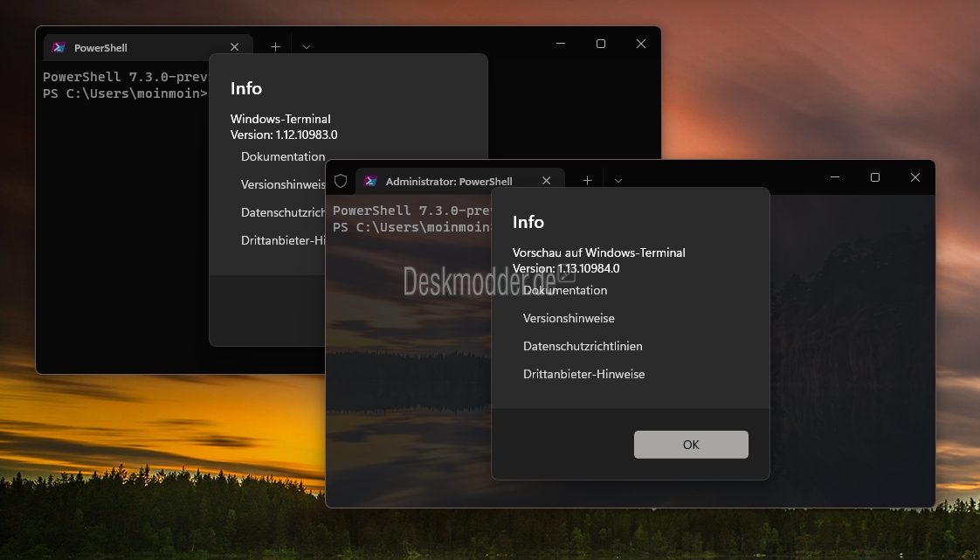The height and width of the screenshot is (560, 980).
Task: Open Dokumentation in the back Windows-Terminal dialog
Action: click(283, 156)
